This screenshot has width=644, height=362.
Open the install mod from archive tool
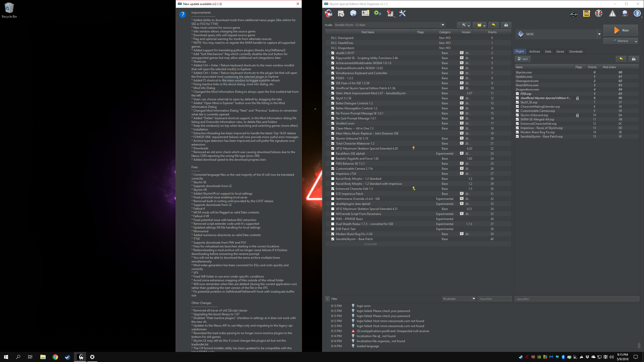[x=341, y=13]
